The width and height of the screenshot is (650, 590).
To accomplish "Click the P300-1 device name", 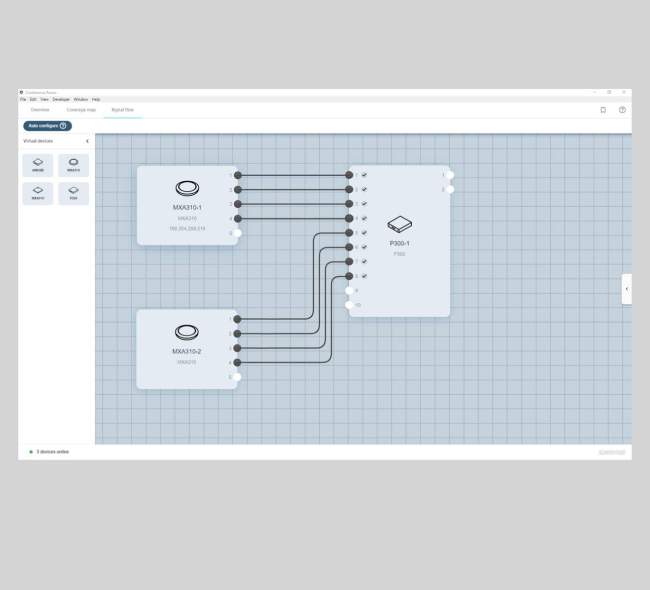I will [400, 243].
